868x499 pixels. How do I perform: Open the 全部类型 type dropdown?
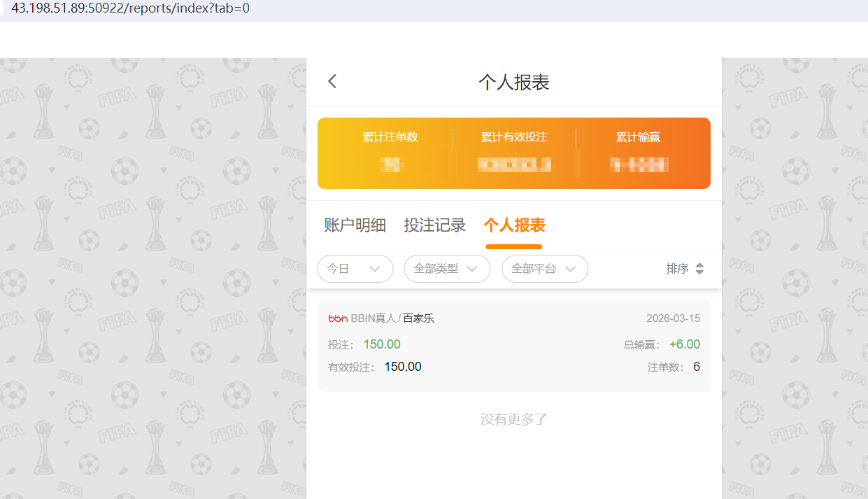(x=447, y=269)
